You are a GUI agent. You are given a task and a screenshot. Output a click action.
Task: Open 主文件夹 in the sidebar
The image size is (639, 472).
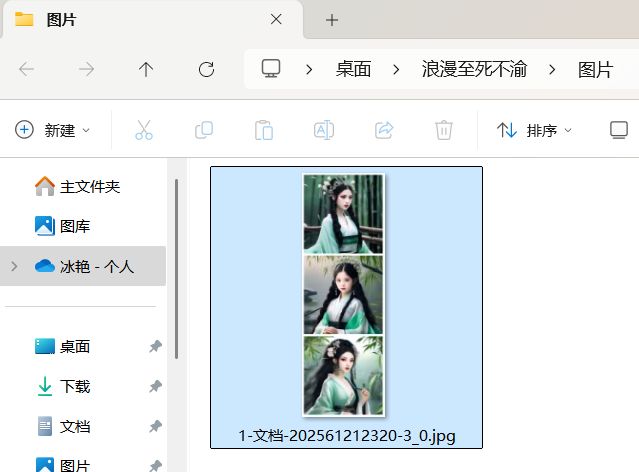pos(78,186)
